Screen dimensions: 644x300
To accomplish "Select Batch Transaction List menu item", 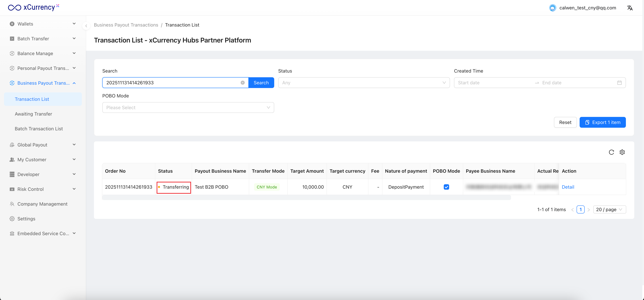I will (39, 129).
